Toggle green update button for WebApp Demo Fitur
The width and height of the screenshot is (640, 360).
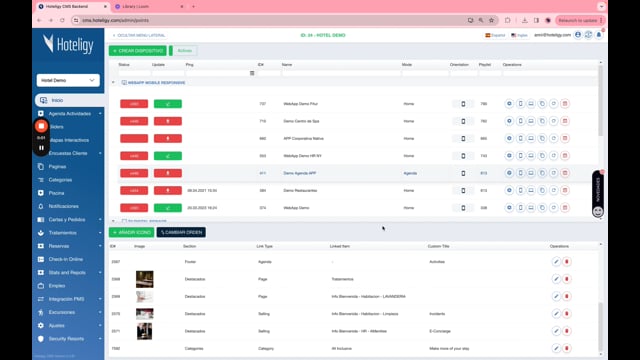(168, 104)
